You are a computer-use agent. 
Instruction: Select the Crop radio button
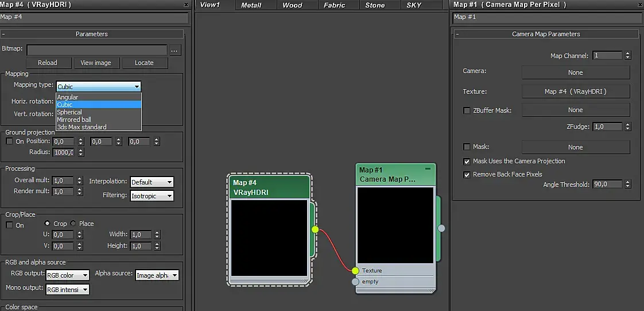click(x=47, y=224)
